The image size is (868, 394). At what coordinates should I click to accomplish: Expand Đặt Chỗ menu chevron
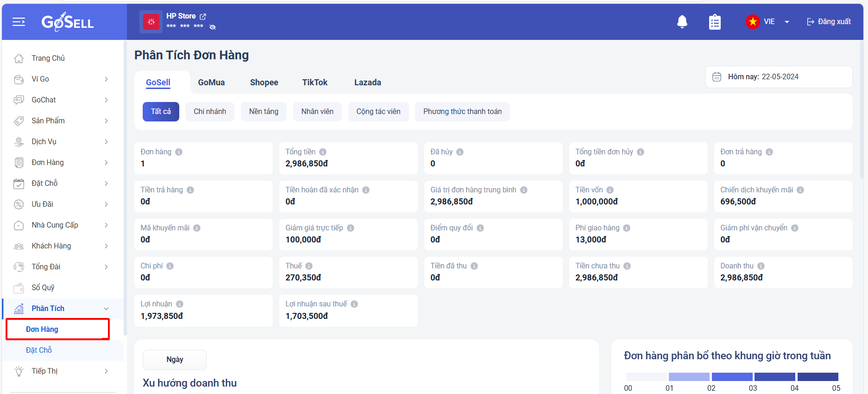click(106, 184)
